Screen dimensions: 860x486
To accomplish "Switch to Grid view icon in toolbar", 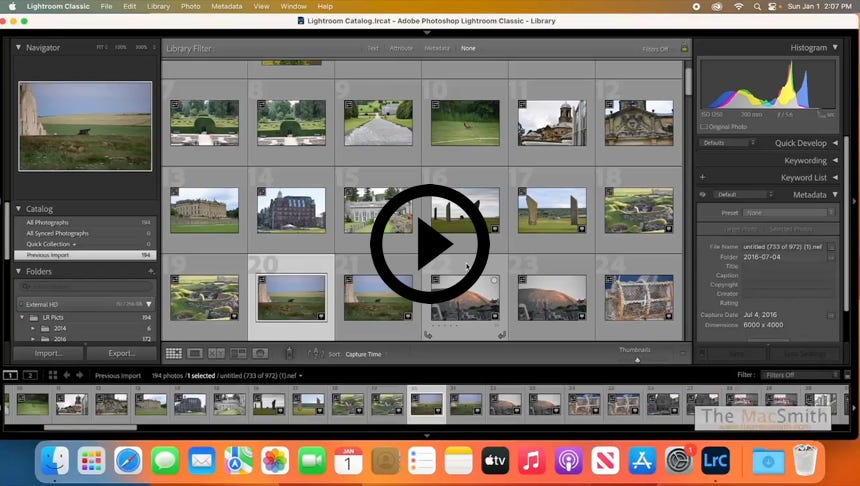I will pyautogui.click(x=174, y=354).
